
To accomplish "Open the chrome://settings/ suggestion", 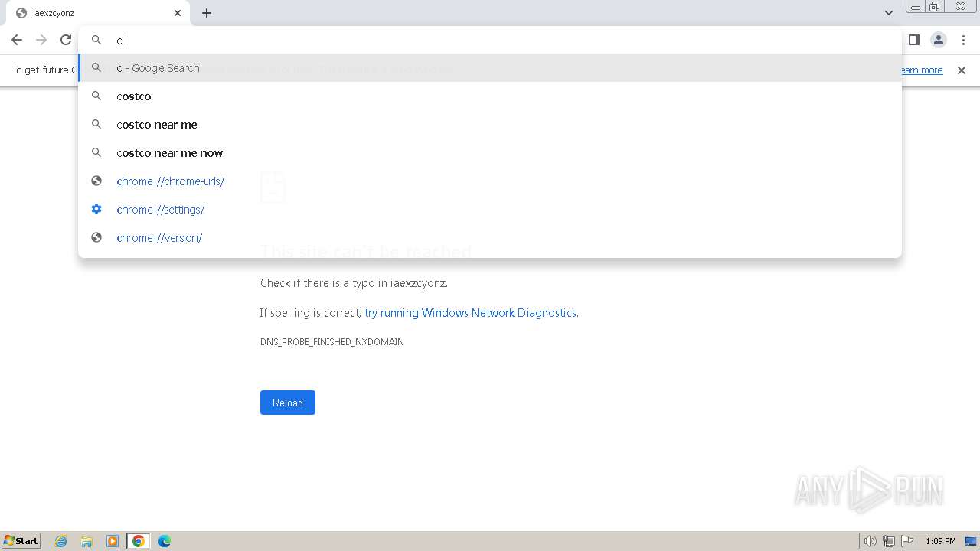I will coord(490,210).
